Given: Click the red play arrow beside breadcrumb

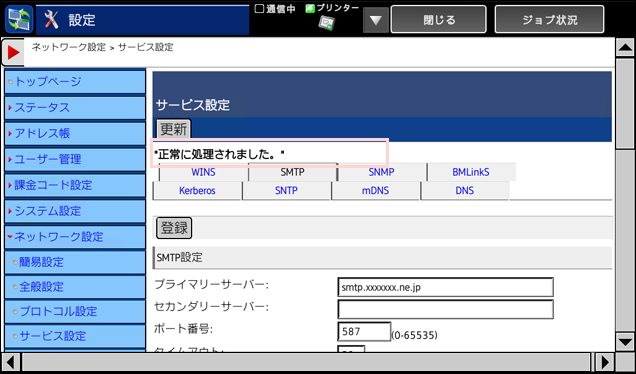Looking at the screenshot, I should click(13, 52).
